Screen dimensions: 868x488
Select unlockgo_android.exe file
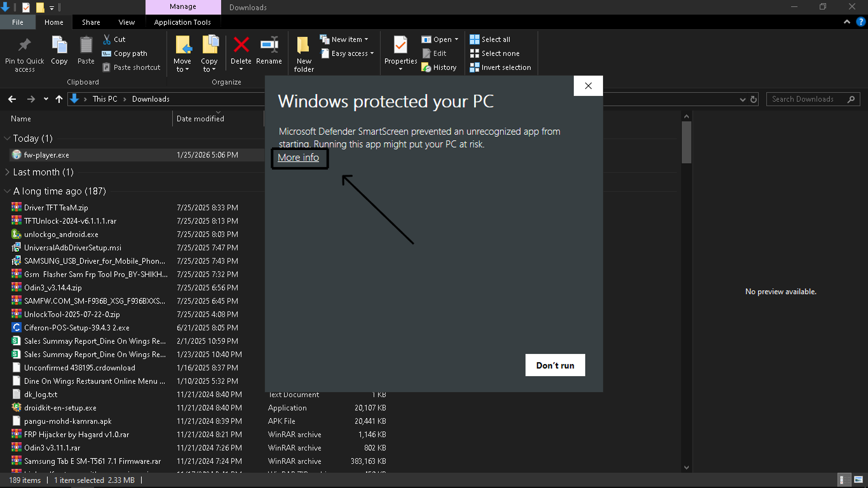[61, 234]
